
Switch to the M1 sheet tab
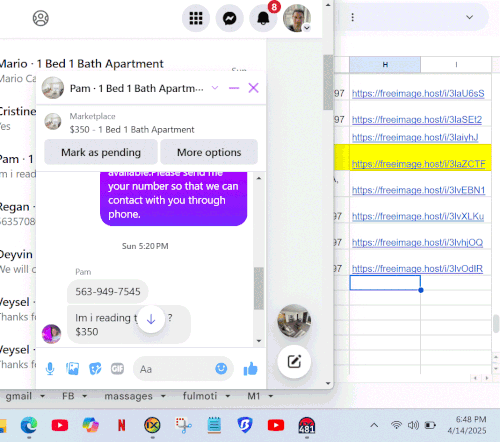tap(253, 396)
